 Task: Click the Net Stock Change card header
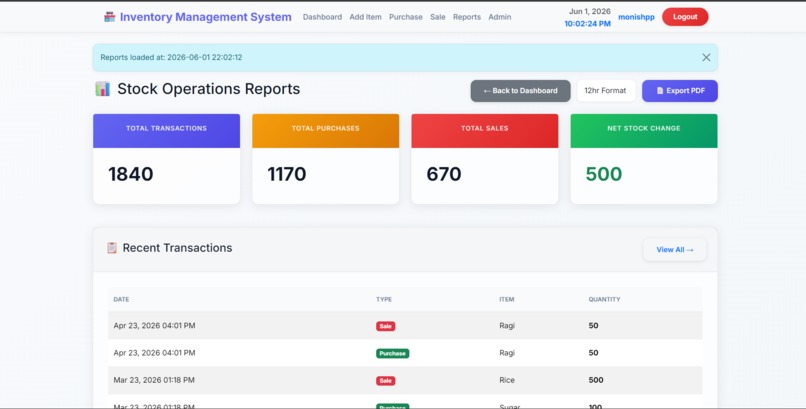pos(644,131)
